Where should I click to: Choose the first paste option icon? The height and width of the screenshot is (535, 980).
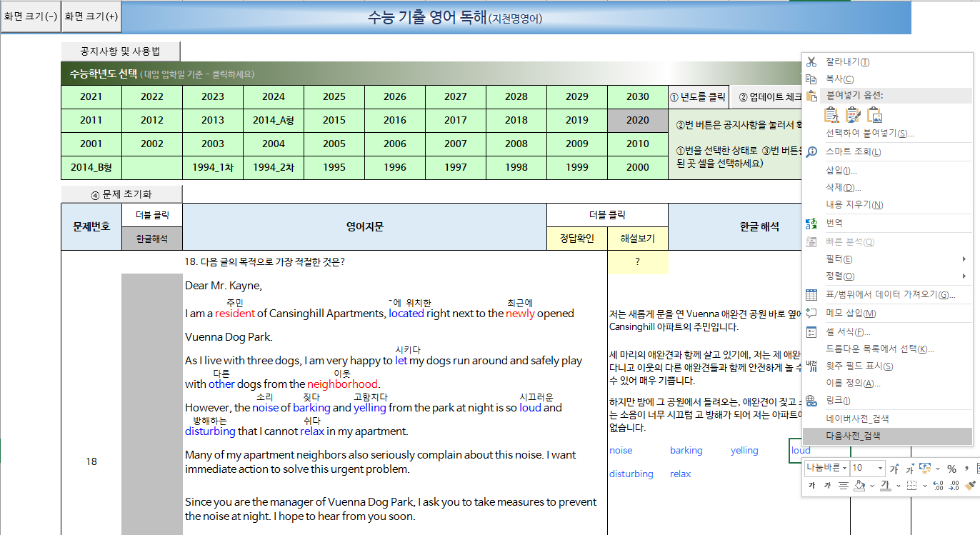(831, 115)
